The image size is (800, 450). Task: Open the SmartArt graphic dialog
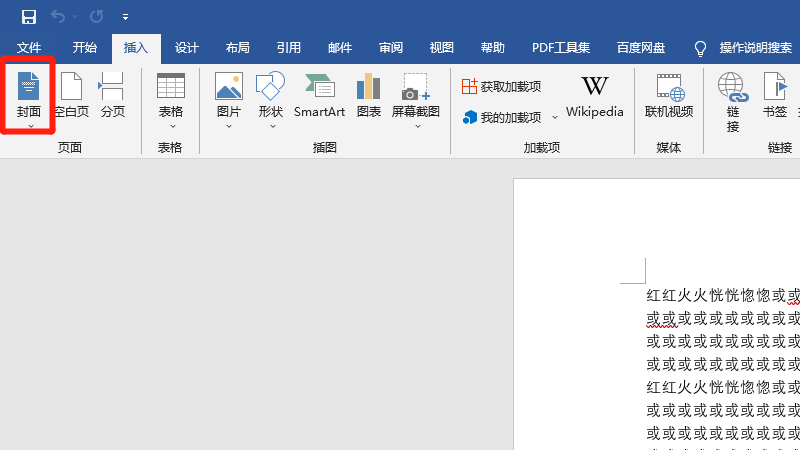click(319, 96)
